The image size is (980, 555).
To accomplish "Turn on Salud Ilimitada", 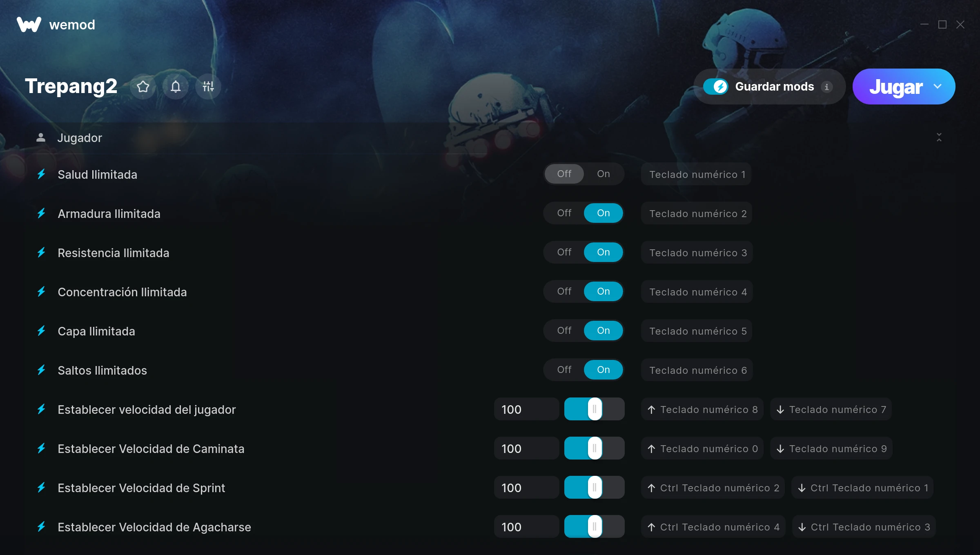I will tap(603, 174).
